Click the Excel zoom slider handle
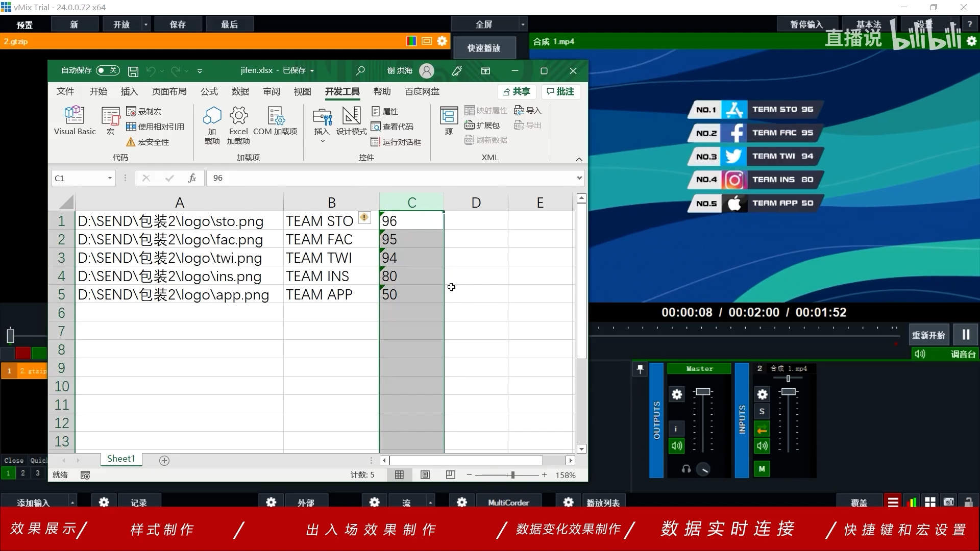Image resolution: width=980 pixels, height=551 pixels. (x=512, y=475)
